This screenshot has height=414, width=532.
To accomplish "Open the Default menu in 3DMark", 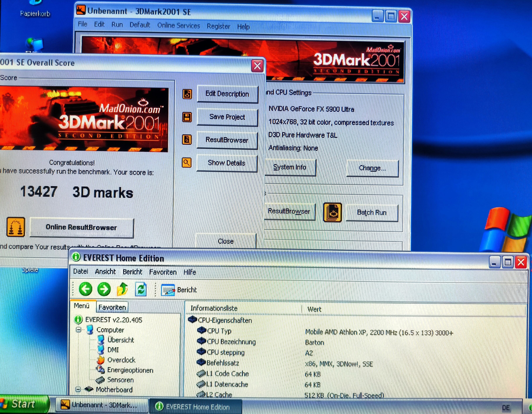I will coord(140,25).
